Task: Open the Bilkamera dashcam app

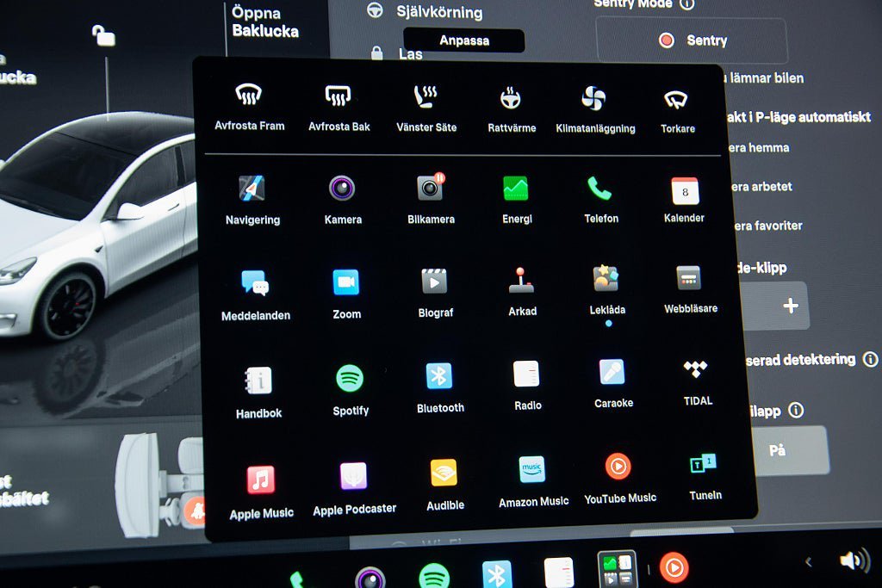Action: (431, 199)
